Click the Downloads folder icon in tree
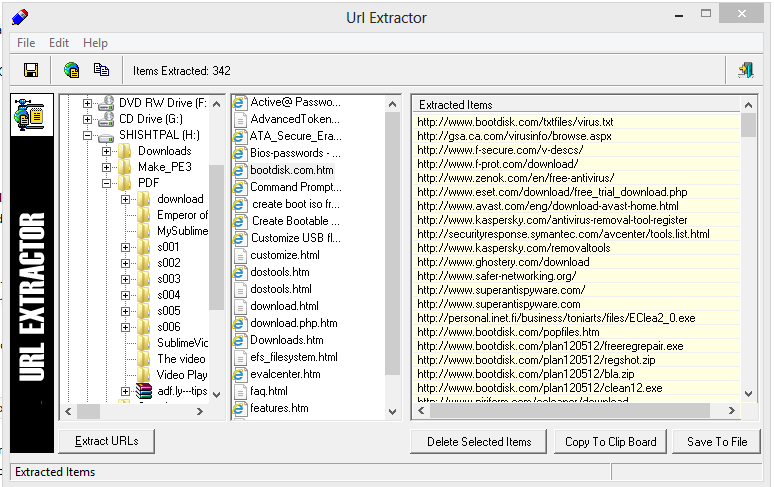 125,151
